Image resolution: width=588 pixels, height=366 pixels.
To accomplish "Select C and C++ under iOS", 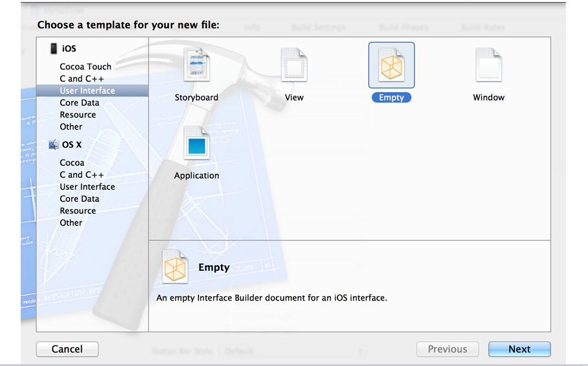I will (x=82, y=78).
